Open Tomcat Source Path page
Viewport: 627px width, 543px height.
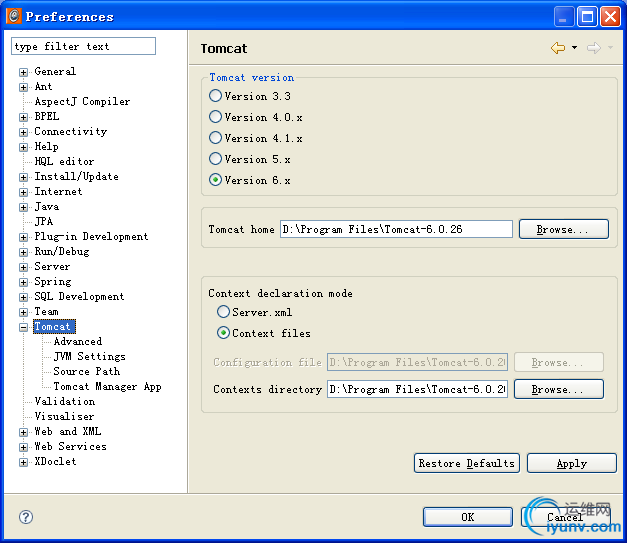pyautogui.click(x=87, y=371)
